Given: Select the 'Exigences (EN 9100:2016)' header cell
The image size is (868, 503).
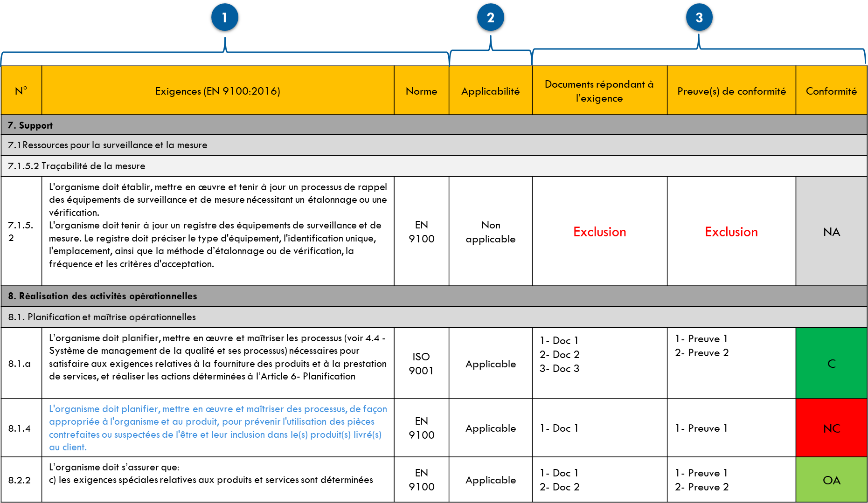Looking at the screenshot, I should pos(218,90).
